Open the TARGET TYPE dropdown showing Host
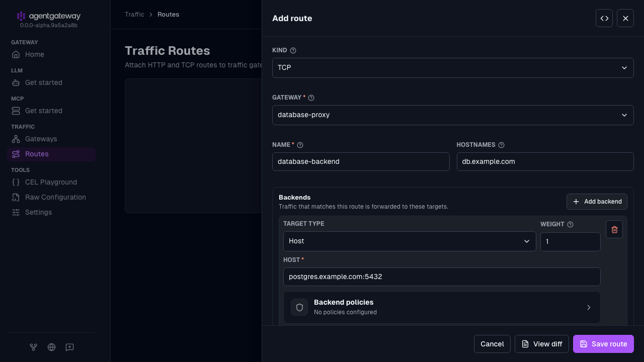 click(410, 241)
